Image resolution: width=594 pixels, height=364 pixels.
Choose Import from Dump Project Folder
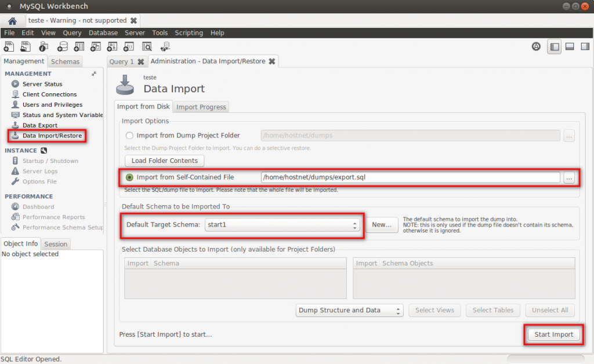click(x=129, y=135)
